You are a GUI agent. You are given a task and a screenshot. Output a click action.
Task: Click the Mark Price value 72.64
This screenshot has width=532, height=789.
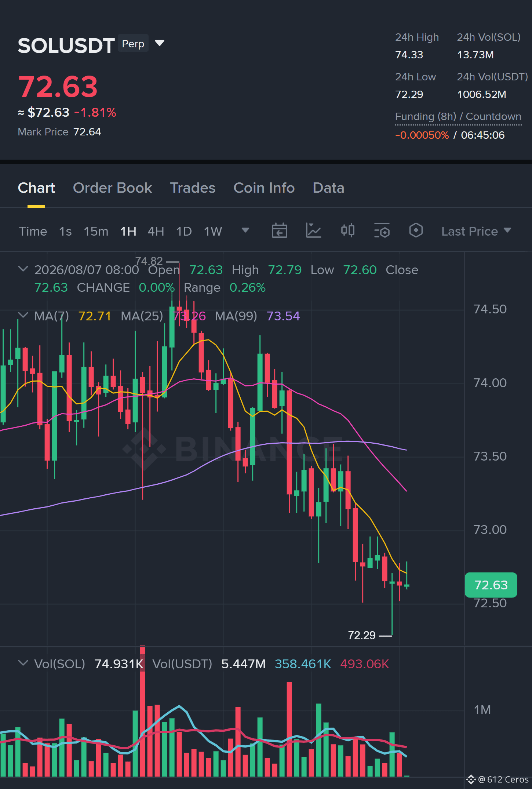87,132
